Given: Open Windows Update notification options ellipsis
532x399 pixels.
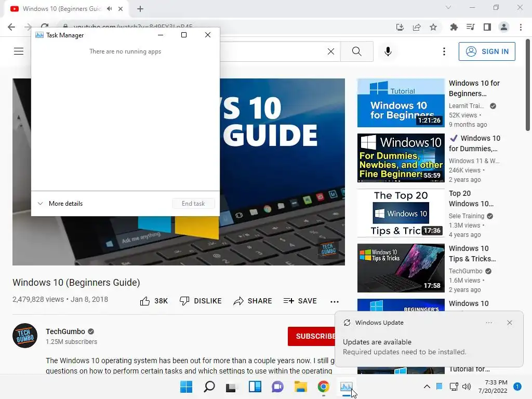Looking at the screenshot, I should coord(488,323).
